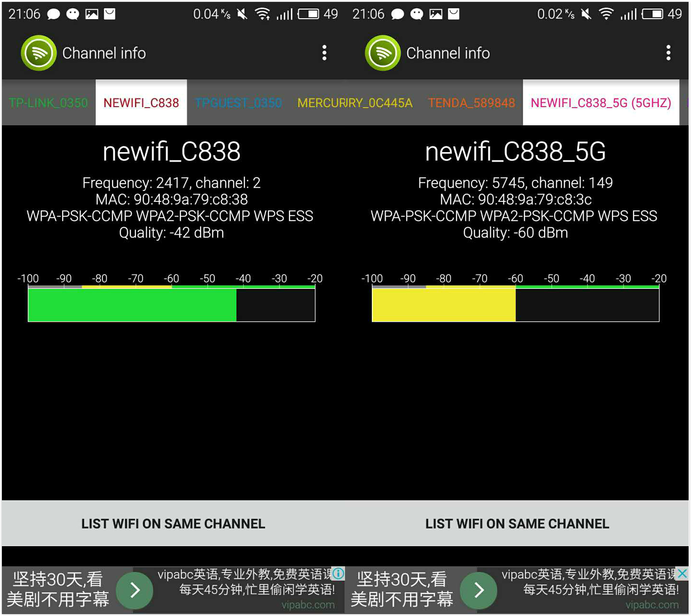
Task: Select the TP-LINK_0350 network tab
Action: coord(47,102)
